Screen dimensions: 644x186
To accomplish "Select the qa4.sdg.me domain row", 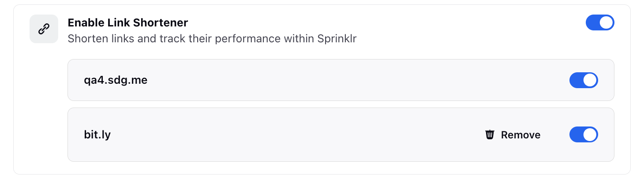I will tap(341, 80).
